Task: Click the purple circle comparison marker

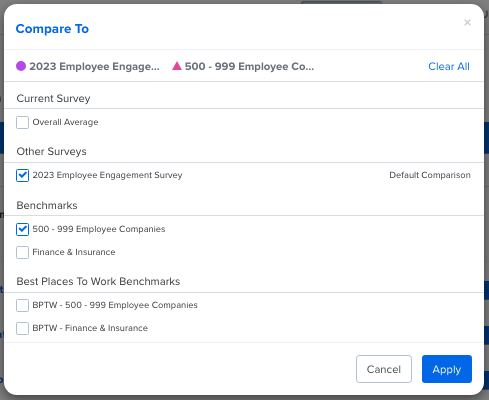Action: click(21, 66)
